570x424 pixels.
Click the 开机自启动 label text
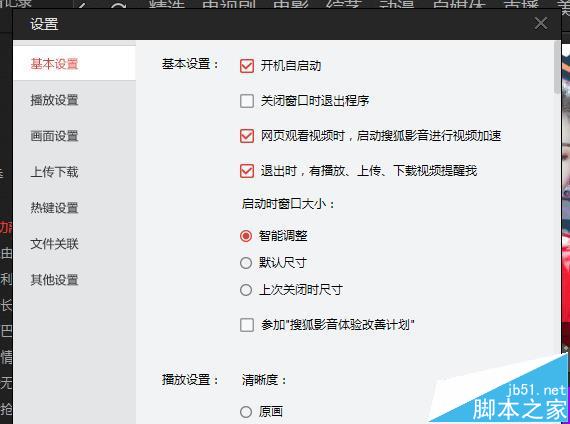[290, 66]
